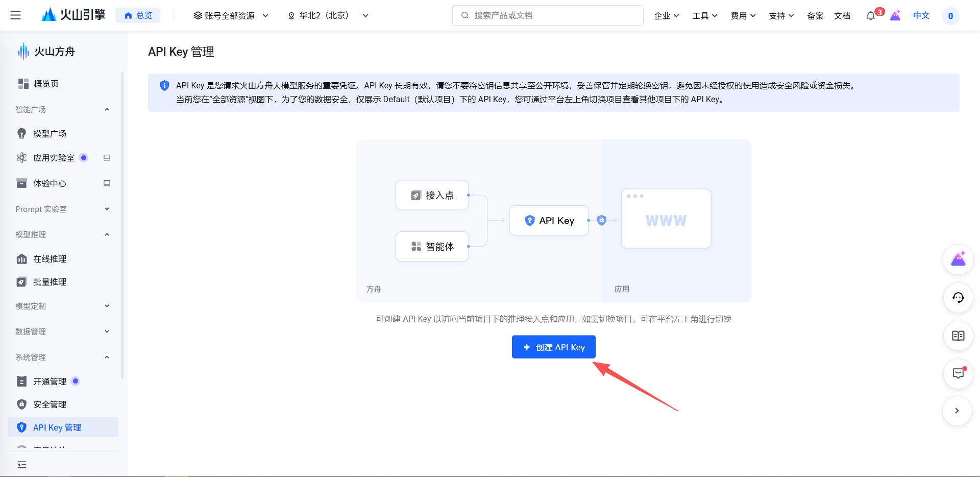Open 备案 in top navigation

(815, 16)
